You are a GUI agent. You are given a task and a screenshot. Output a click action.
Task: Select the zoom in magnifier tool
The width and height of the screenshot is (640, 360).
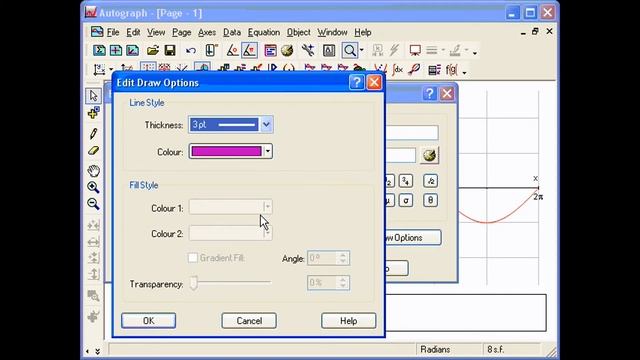pyautogui.click(x=93, y=187)
